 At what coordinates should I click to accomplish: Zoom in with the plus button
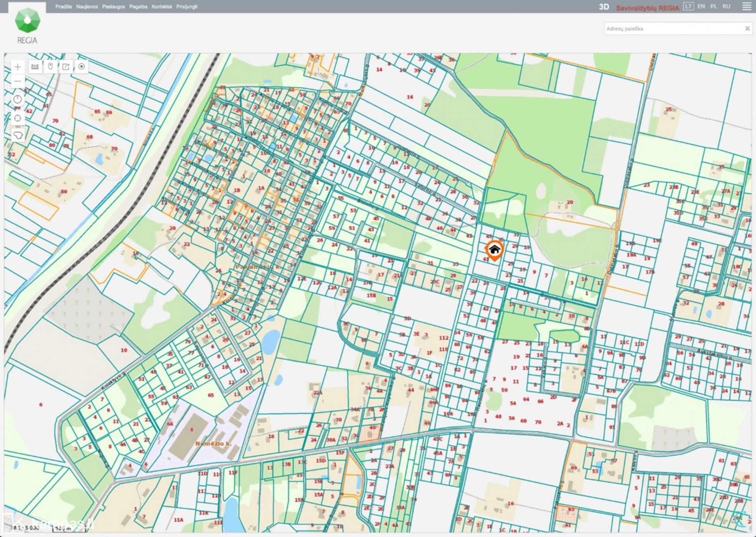click(18, 67)
